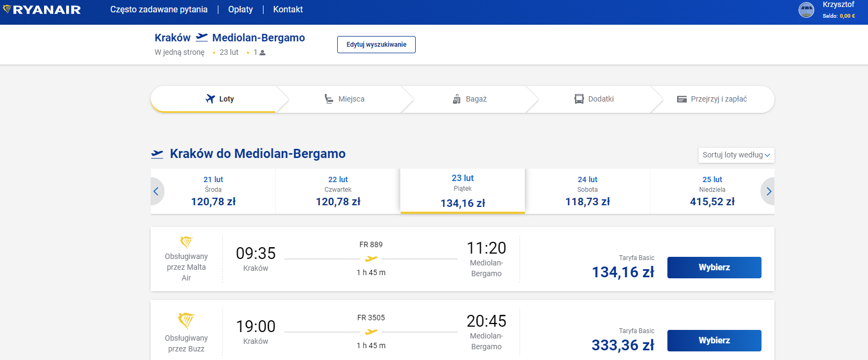Click the Krzysztof account name
The image size is (868, 360).
click(838, 5)
